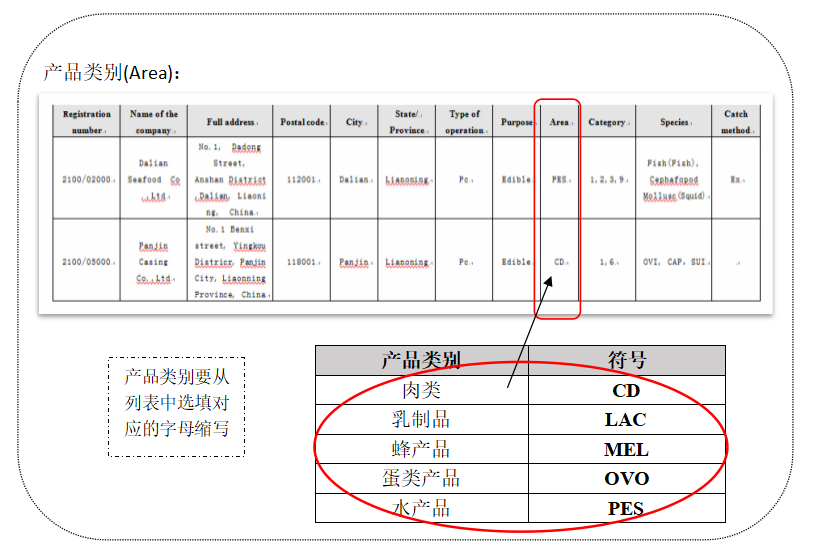Click category cell 1, 2, 3, 9
The width and height of the screenshot is (813, 549).
click(607, 179)
